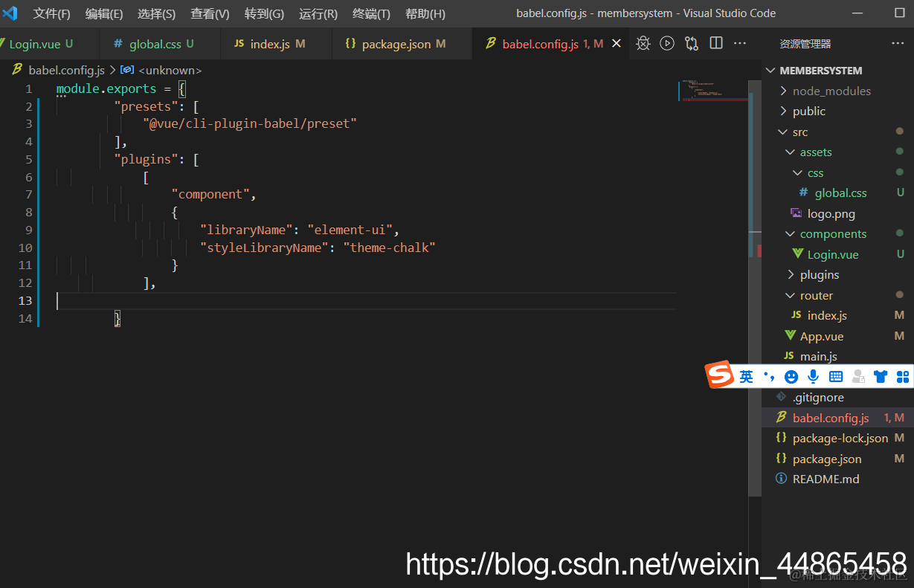Open 帮助(H) menu

pyautogui.click(x=425, y=13)
